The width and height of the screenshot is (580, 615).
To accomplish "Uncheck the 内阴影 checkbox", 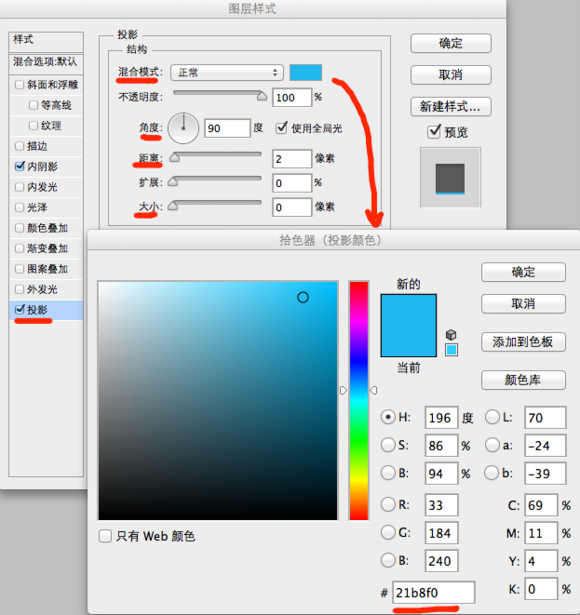I will (x=20, y=166).
